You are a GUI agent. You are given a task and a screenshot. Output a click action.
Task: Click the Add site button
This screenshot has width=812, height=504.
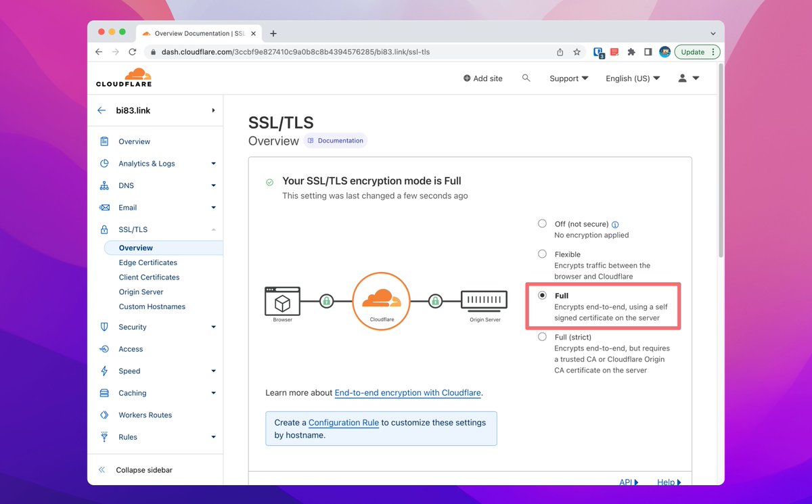click(482, 78)
